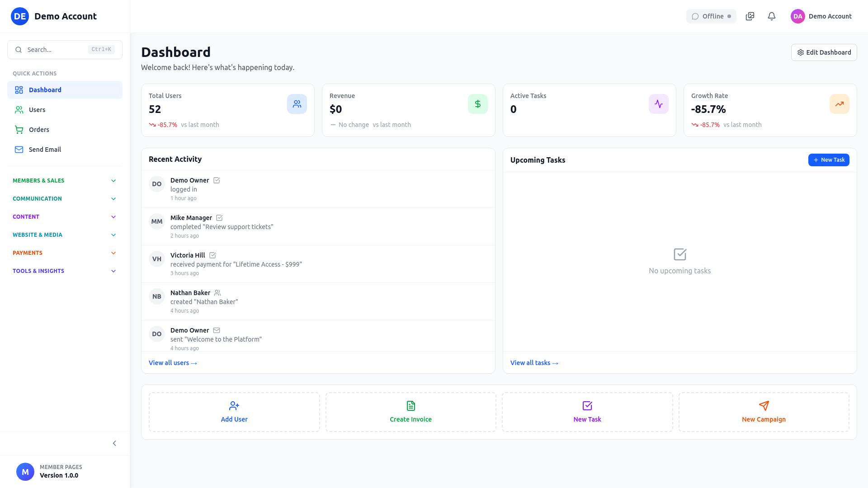This screenshot has width=868, height=488.
Task: Click the DA avatar for Demo Account
Action: pyautogui.click(x=797, y=16)
